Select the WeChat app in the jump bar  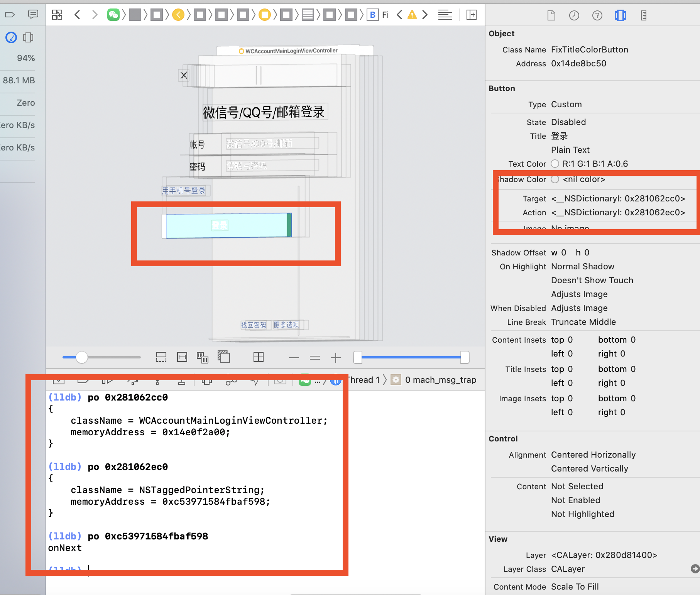pyautogui.click(x=113, y=15)
